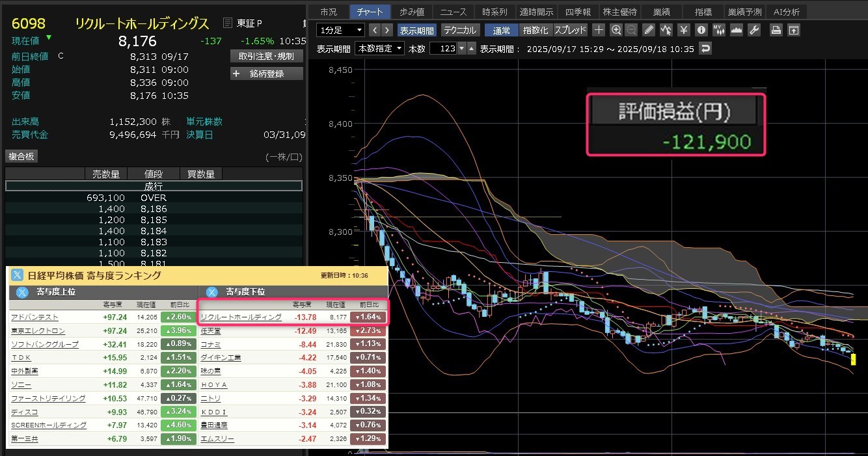Click the print chart icon

click(776, 30)
